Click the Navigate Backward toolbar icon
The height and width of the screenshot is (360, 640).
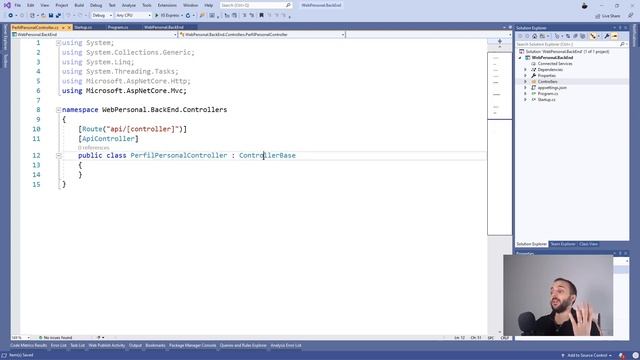point(11,16)
